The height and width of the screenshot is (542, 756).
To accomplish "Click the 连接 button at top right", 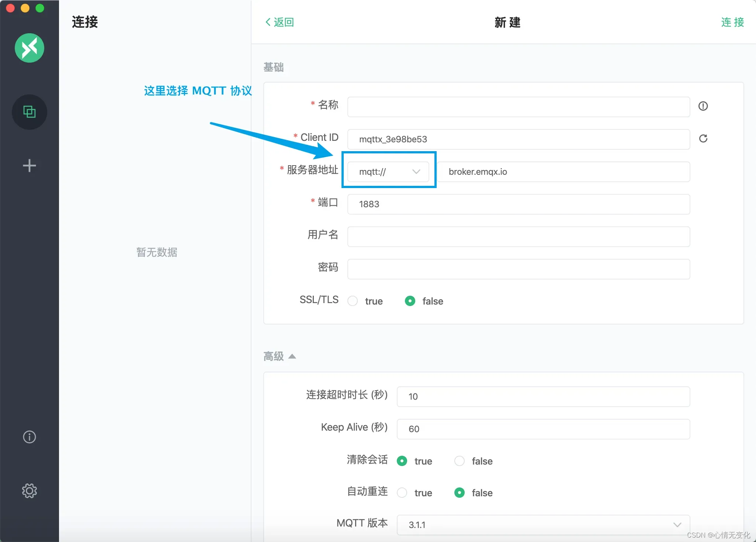I will (732, 22).
